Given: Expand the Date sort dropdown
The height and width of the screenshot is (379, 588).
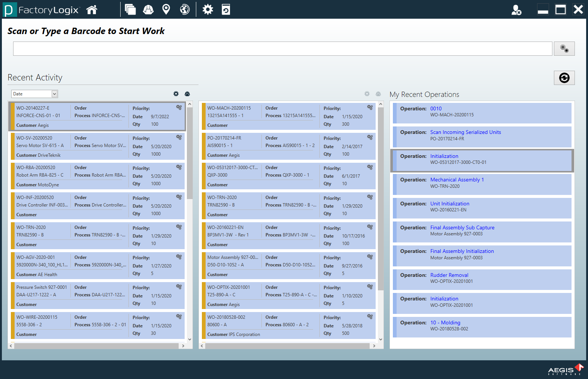Looking at the screenshot, I should (55, 94).
